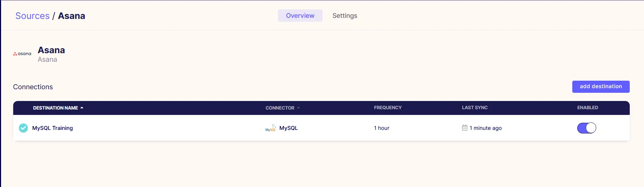
Task: Open the Sources breadcrumb link
Action: pyautogui.click(x=32, y=16)
